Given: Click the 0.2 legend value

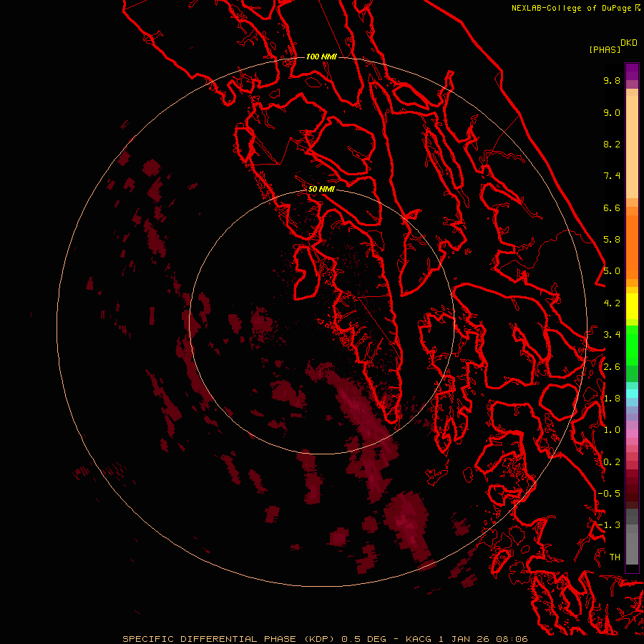Looking at the screenshot, I should pyautogui.click(x=612, y=462).
